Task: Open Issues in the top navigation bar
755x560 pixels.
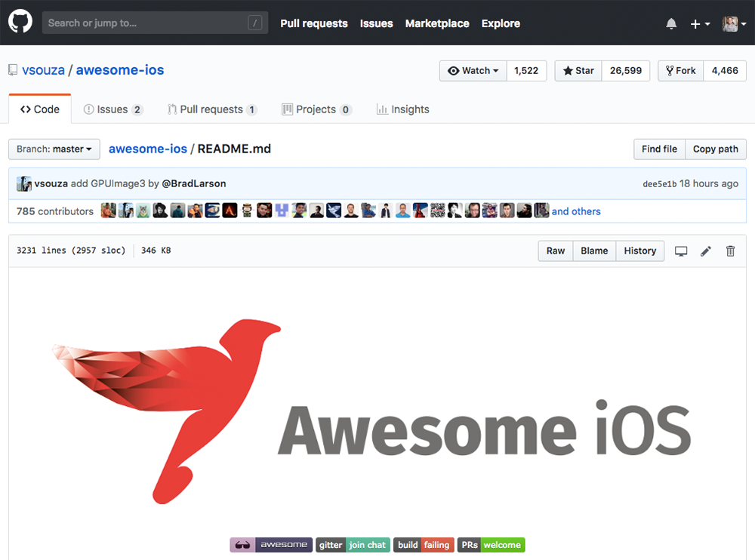Action: point(376,23)
